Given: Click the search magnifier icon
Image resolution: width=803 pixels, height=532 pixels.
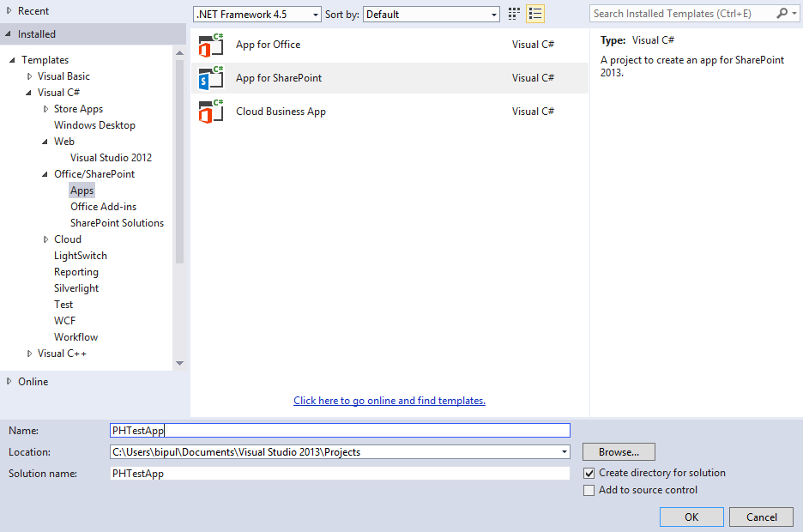Looking at the screenshot, I should 782,14.
